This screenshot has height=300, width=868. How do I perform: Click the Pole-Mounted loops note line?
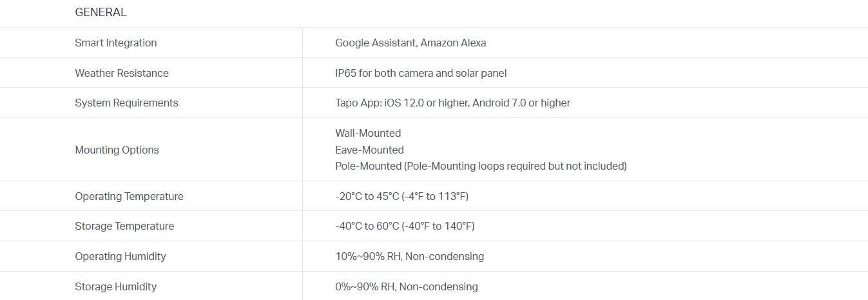tap(481, 166)
